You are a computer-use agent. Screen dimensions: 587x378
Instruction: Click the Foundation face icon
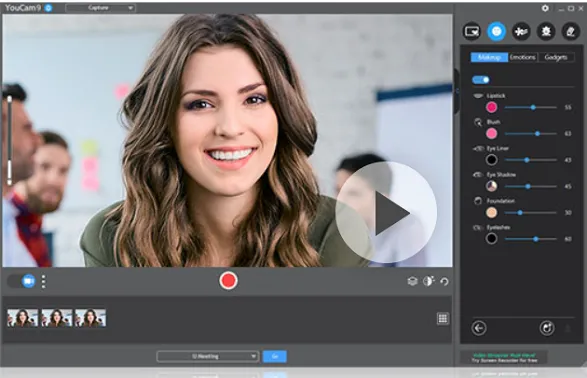pos(478,201)
